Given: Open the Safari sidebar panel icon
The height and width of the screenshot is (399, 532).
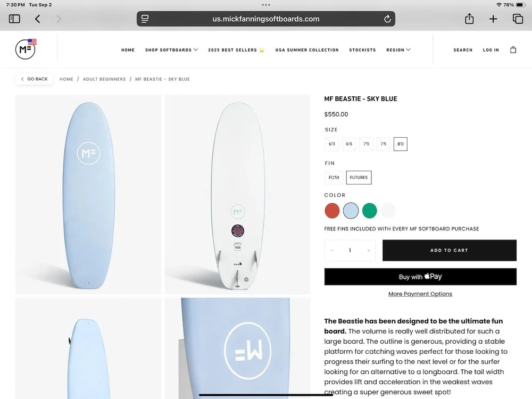Looking at the screenshot, I should 14,19.
